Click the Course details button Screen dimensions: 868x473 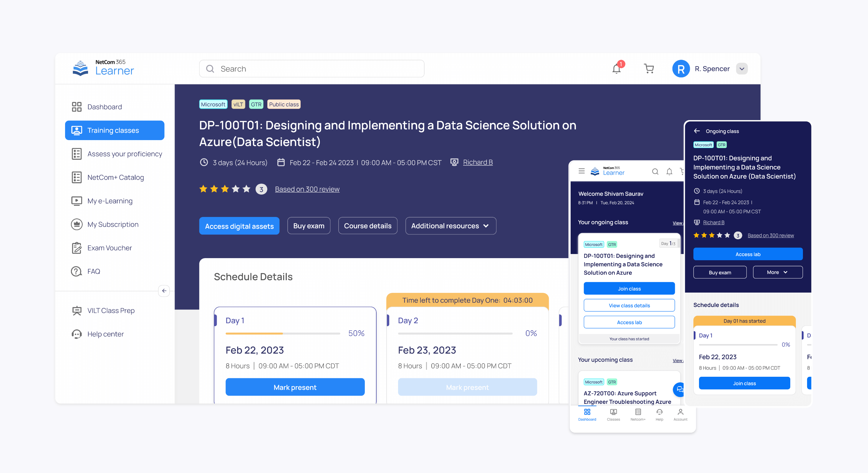[x=368, y=226]
